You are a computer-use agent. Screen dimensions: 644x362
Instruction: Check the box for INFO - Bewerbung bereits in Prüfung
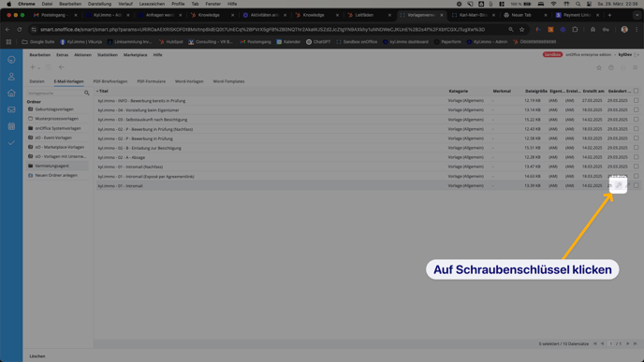637,101
